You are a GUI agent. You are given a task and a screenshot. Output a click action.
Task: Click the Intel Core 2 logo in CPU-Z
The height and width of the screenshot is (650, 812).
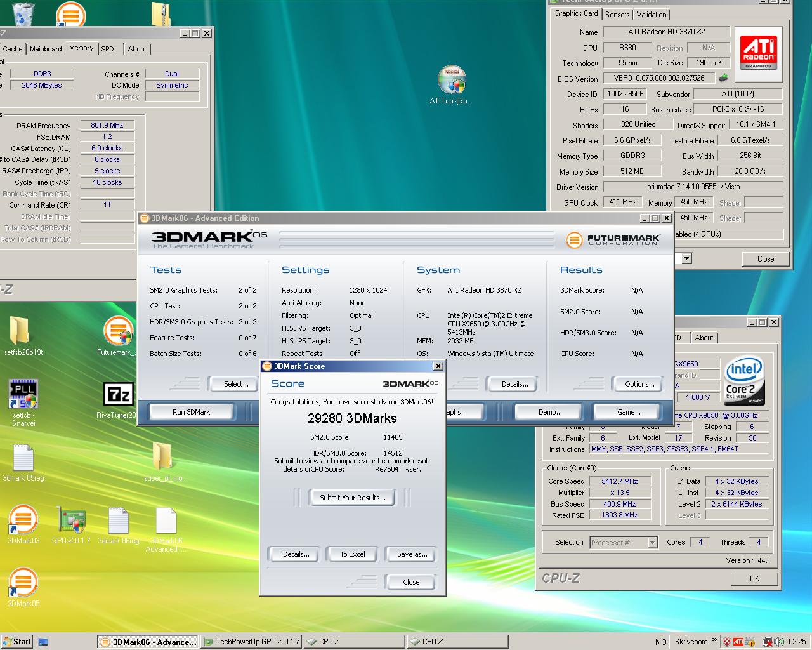coord(744,381)
